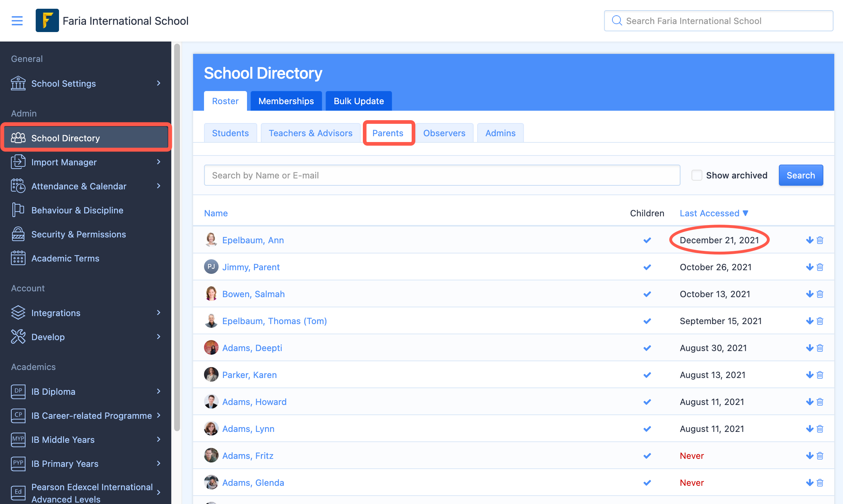Click the Import Manager icon
The width and height of the screenshot is (843, 504).
click(x=18, y=162)
